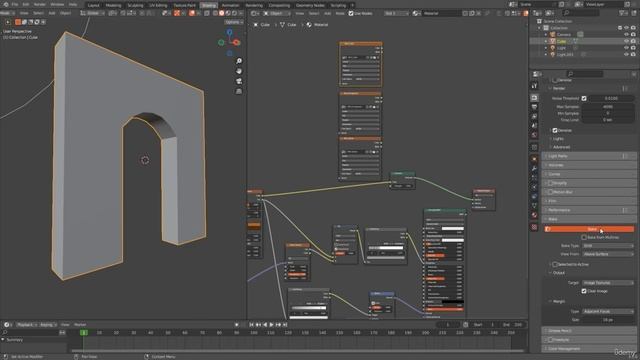Image resolution: width=640 pixels, height=360 pixels.
Task: Open the Blender logo menu
Action: click(x=6, y=4)
